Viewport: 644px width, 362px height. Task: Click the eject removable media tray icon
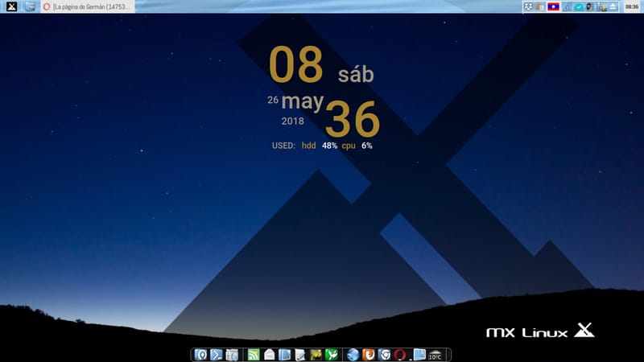613,6
